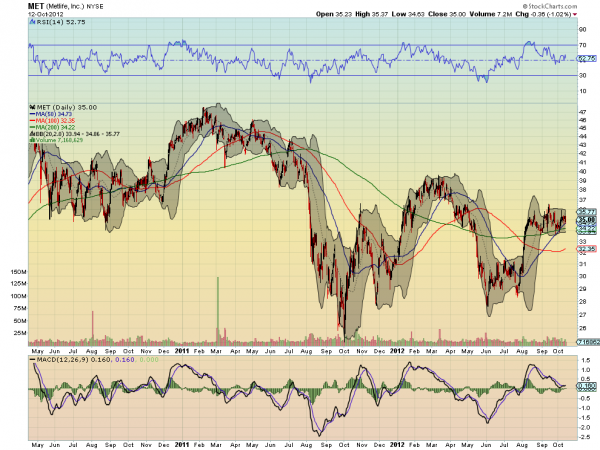Click the MA(200) 34.22 legend entry
Viewport: 600px width, 450px height.
click(x=52, y=127)
